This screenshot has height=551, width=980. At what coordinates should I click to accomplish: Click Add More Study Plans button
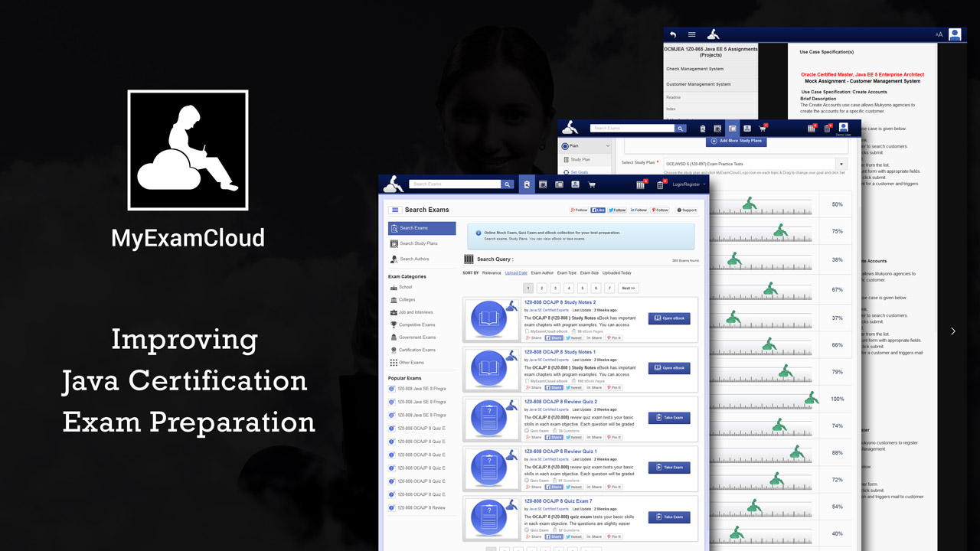click(736, 141)
